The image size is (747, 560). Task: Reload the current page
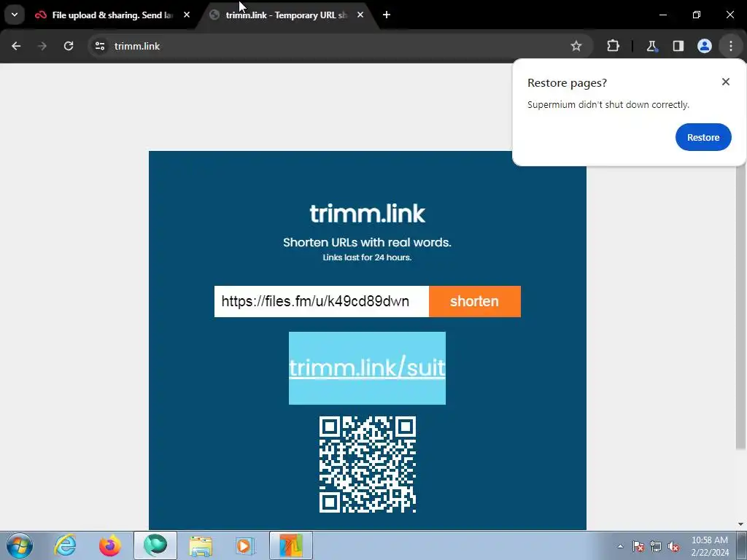point(69,46)
